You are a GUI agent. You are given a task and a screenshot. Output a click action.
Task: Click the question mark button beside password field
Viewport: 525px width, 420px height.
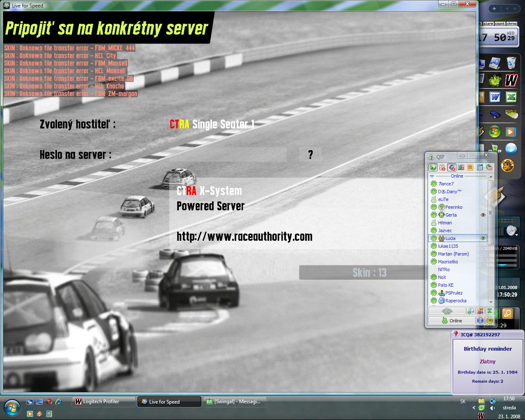tap(310, 155)
